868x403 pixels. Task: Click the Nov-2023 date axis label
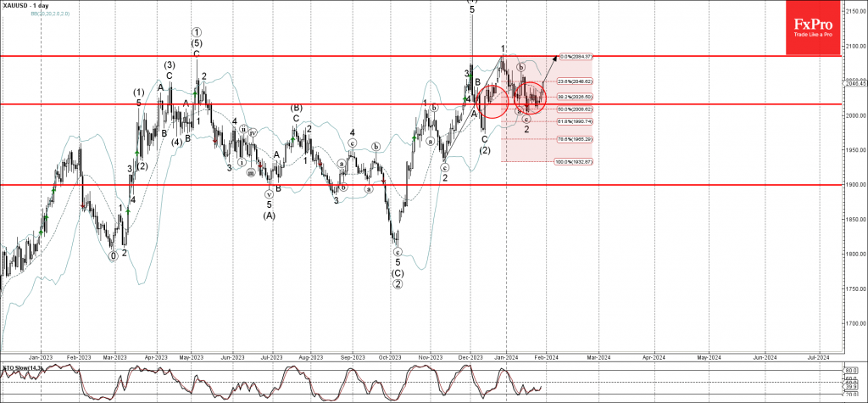[430, 357]
